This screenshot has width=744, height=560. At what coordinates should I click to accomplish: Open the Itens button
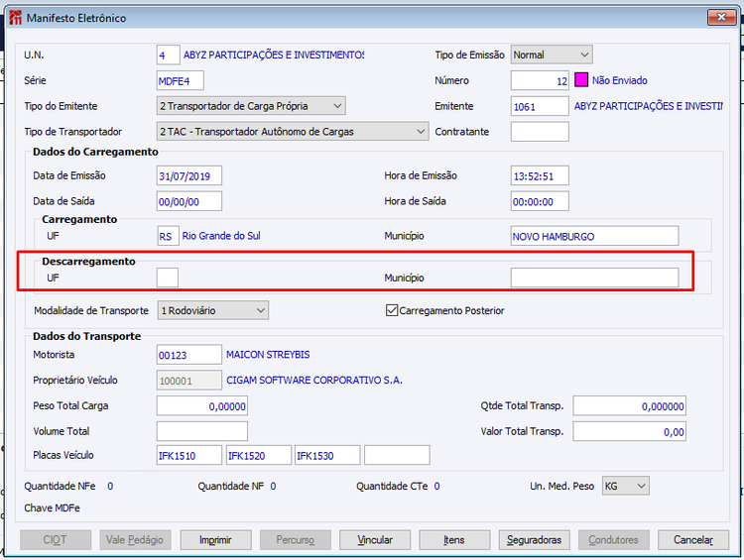(454, 540)
